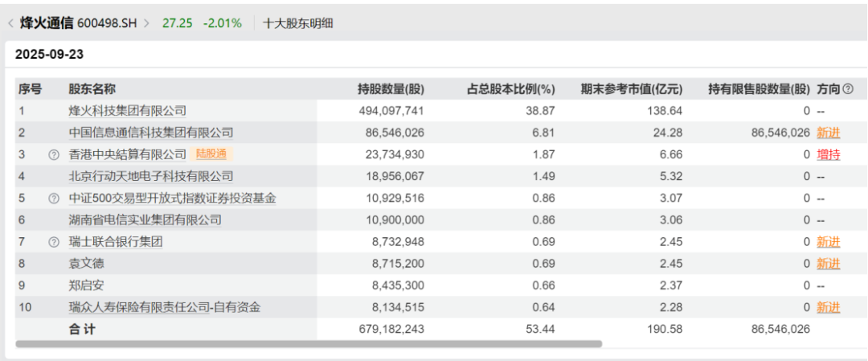Select shareholder name 袁文德
Viewport: 868px width, 361px height.
click(x=86, y=264)
